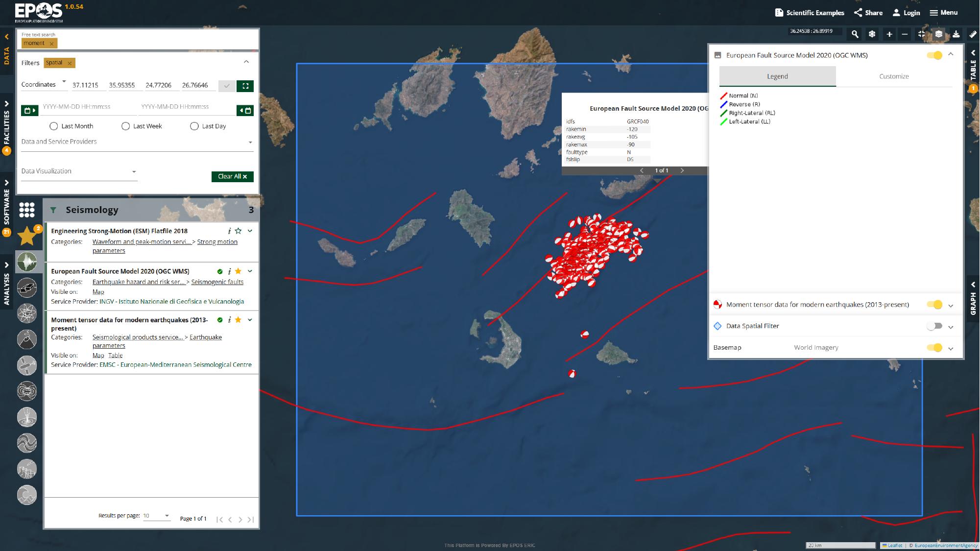Click the map download icon
Viewport: 980px width, 551px height.
coord(956,34)
